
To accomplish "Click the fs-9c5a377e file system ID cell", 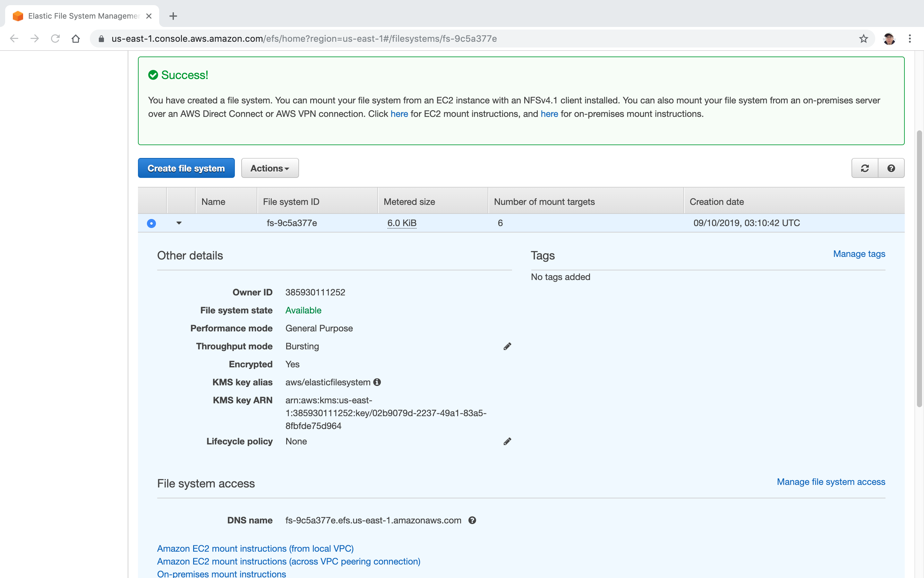I will tap(292, 223).
